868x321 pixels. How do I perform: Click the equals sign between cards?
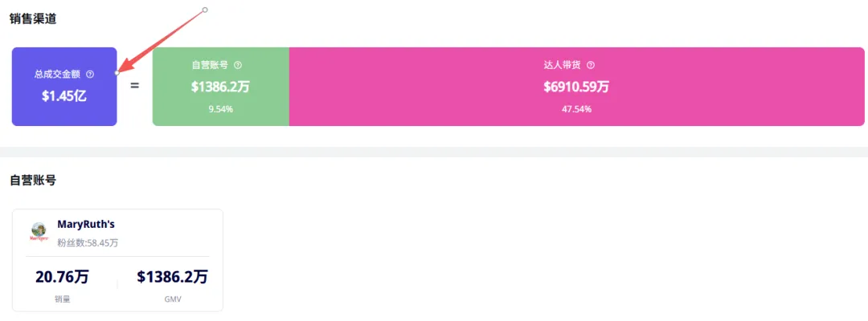[134, 84]
